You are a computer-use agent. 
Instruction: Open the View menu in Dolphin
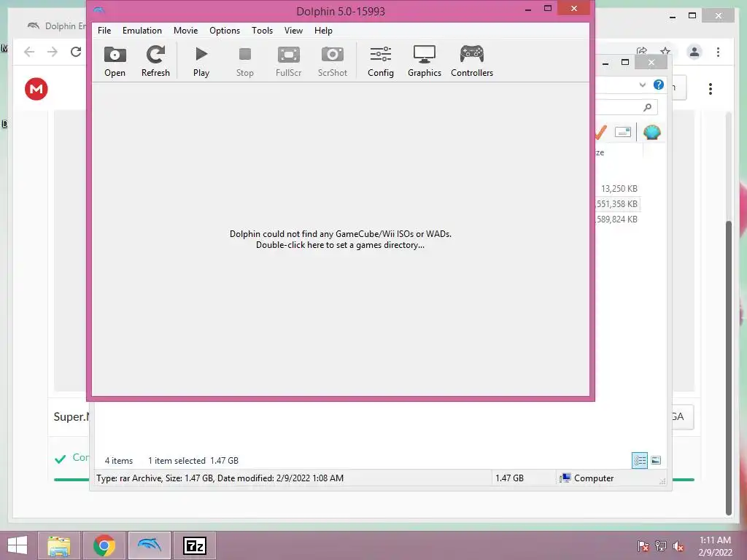click(293, 31)
